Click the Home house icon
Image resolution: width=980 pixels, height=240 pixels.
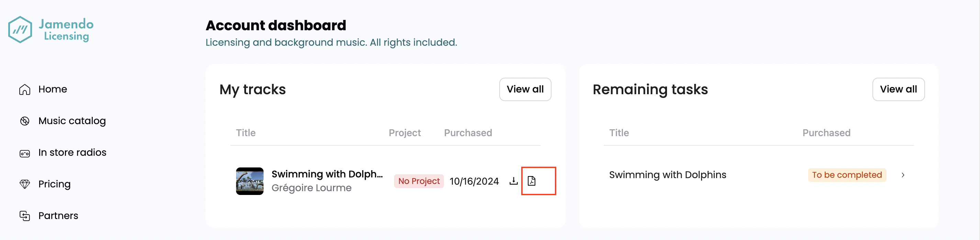click(25, 89)
